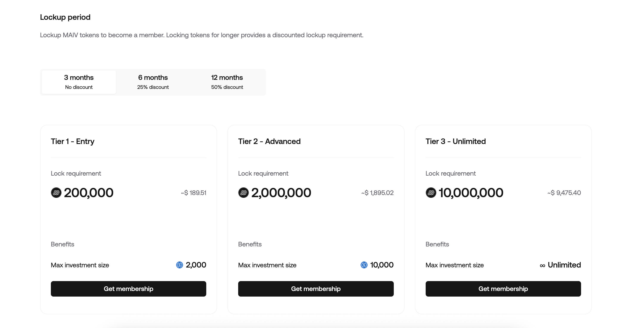Click the Tier 1 - Entry heading
644x328 pixels.
tap(72, 141)
